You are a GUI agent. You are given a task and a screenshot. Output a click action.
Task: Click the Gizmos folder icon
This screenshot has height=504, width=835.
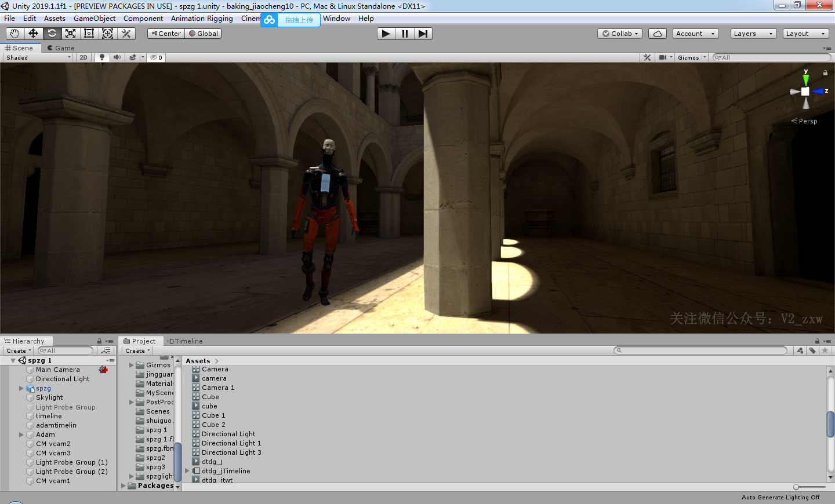tap(140, 365)
